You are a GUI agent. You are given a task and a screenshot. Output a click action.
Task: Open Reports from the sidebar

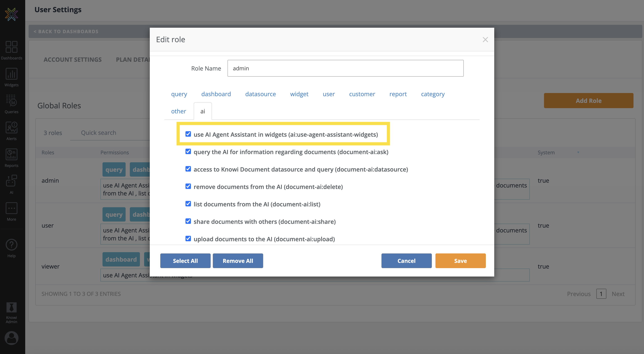pos(12,158)
